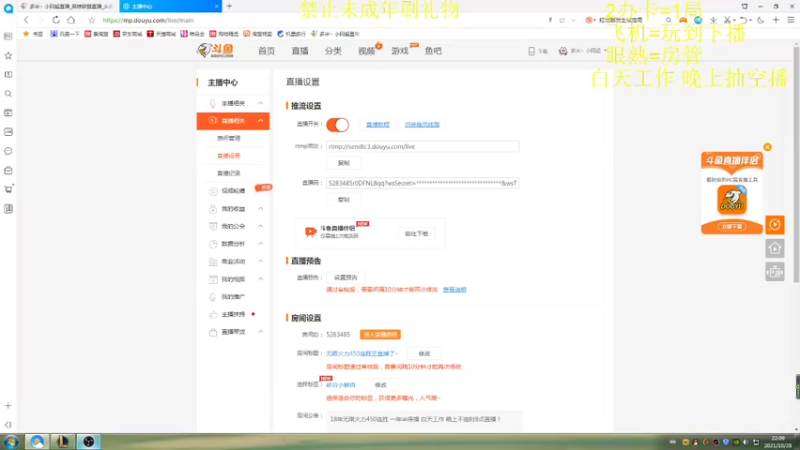Open 视频轮播 sidebar item

click(233, 191)
